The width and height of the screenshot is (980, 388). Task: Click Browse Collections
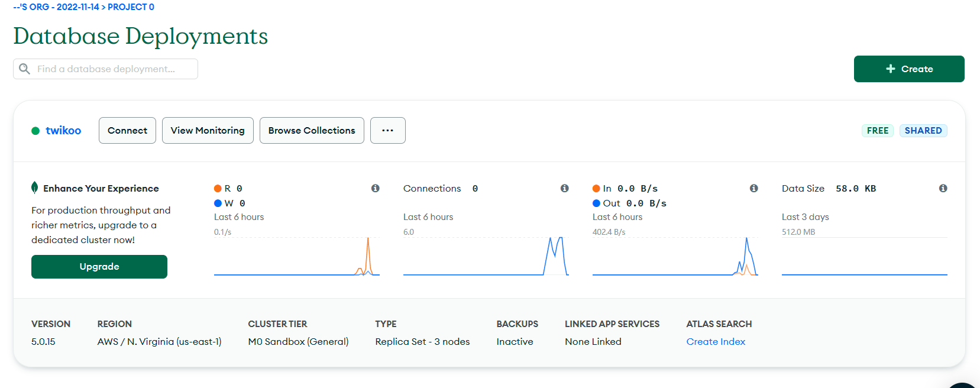(x=312, y=130)
